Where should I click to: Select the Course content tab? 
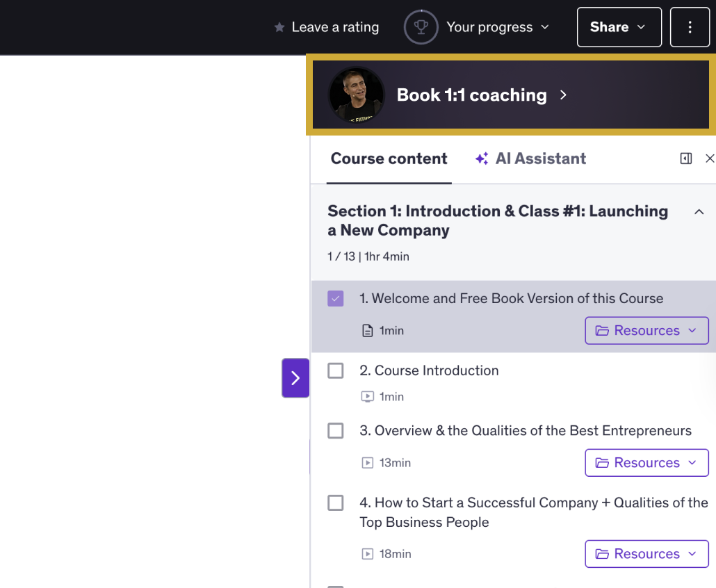[x=389, y=158]
